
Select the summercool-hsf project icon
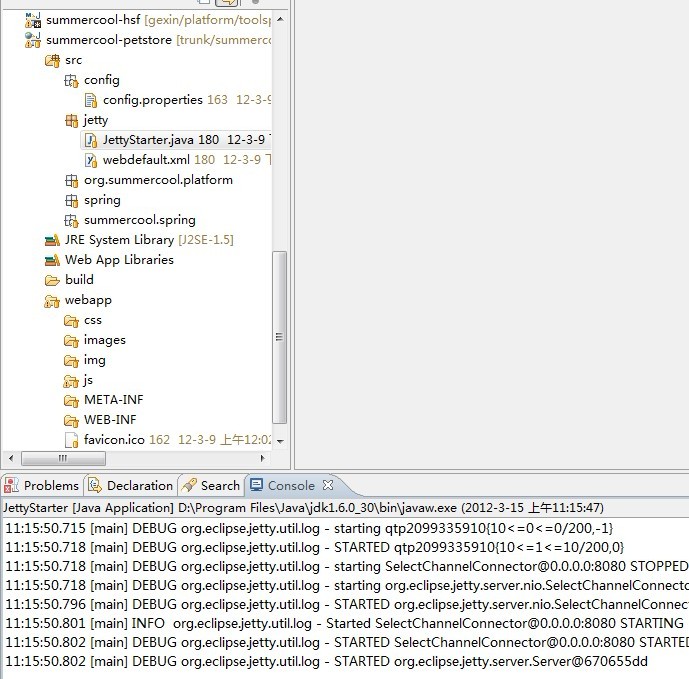pos(33,20)
